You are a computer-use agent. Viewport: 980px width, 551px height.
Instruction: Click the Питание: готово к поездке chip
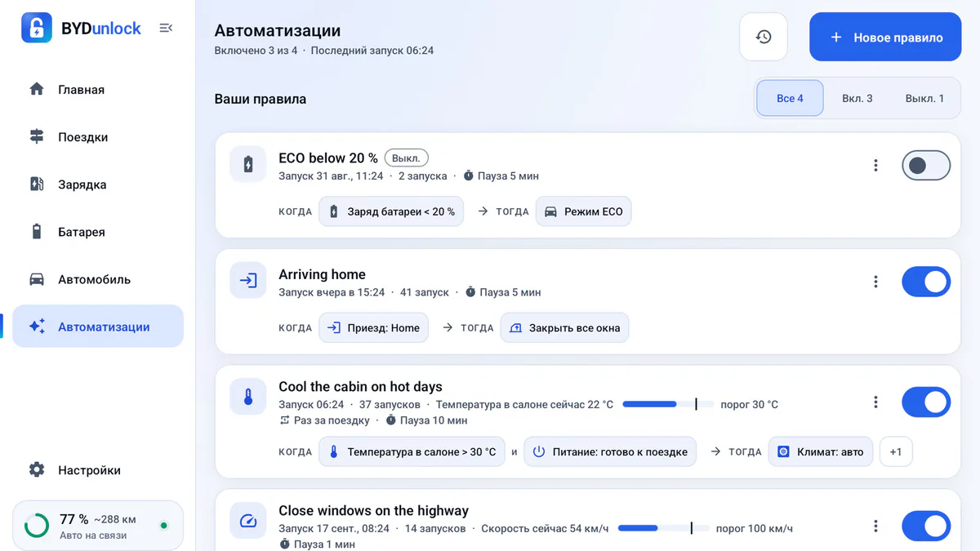[x=610, y=451]
